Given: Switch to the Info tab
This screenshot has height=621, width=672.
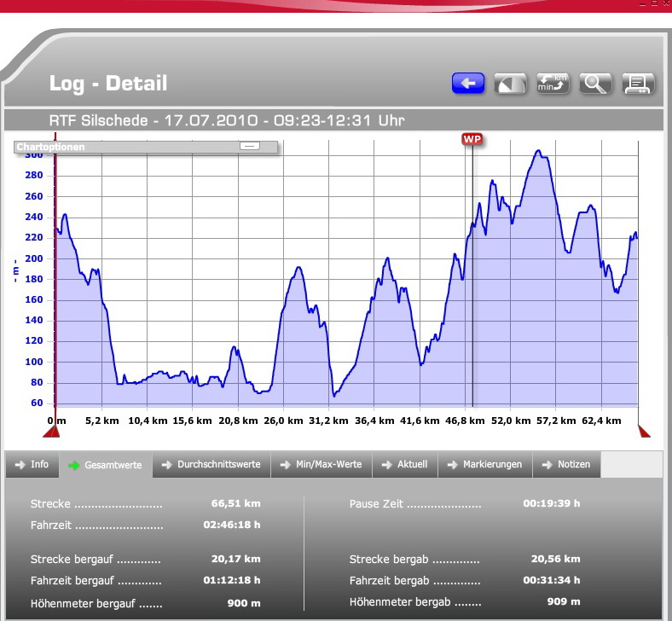Looking at the screenshot, I should [x=32, y=465].
